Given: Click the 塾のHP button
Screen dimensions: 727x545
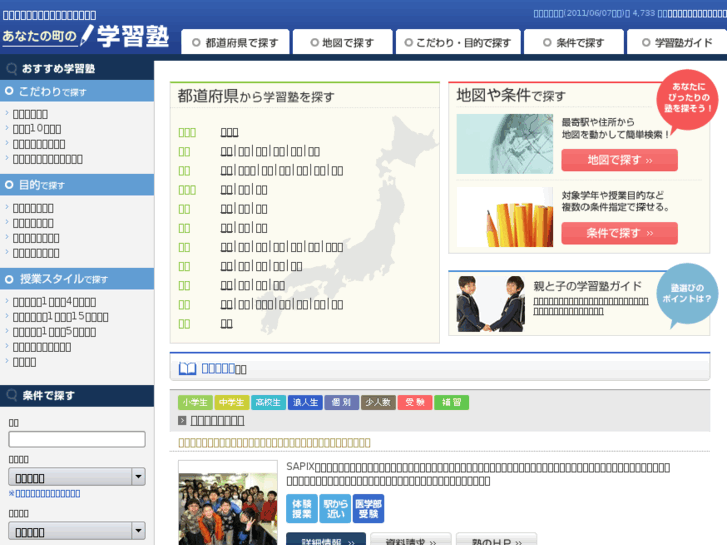Looking at the screenshot, I should pyautogui.click(x=497, y=539).
